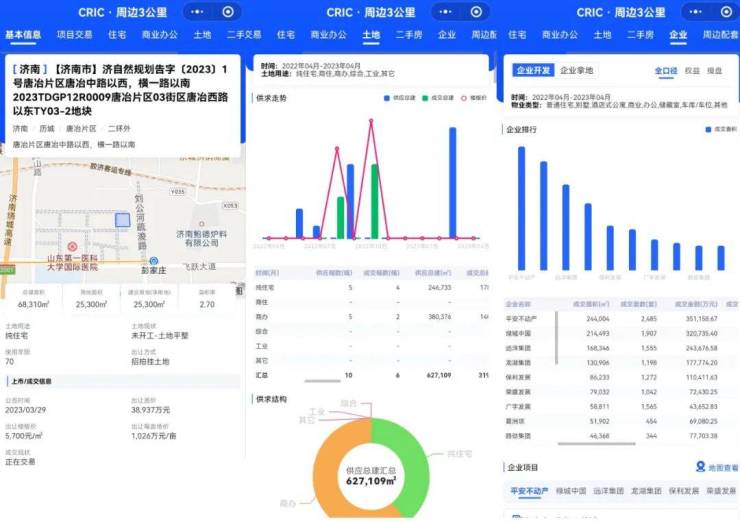Click the 纯住宅 row in 供求 table
Viewport: 740px width, 522px height.
371,287
